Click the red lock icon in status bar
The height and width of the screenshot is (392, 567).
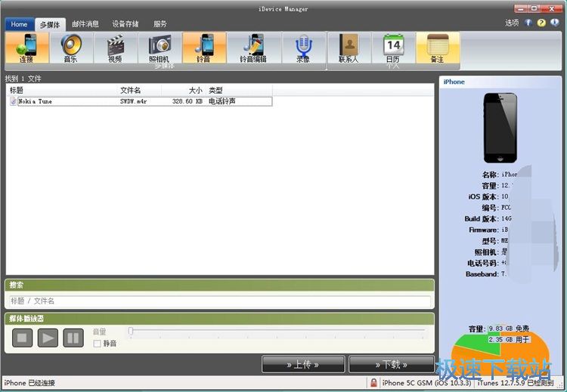(373, 383)
